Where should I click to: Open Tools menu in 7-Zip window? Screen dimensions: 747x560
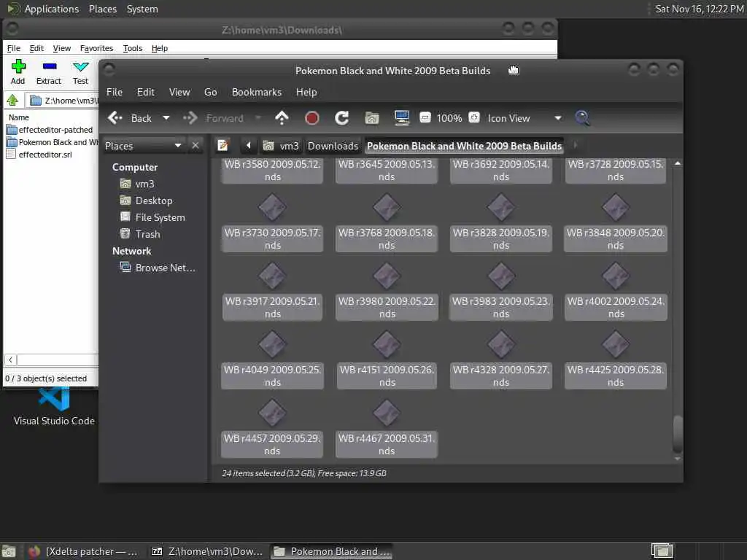pos(133,48)
